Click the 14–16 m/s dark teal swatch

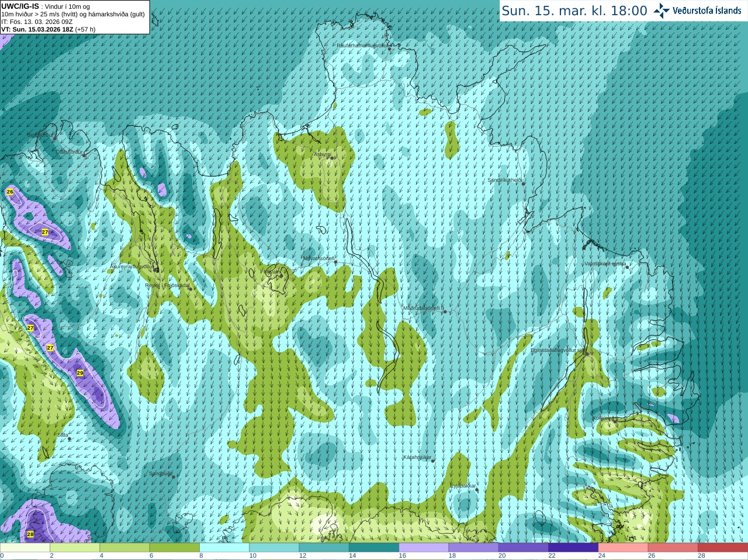[374, 548]
